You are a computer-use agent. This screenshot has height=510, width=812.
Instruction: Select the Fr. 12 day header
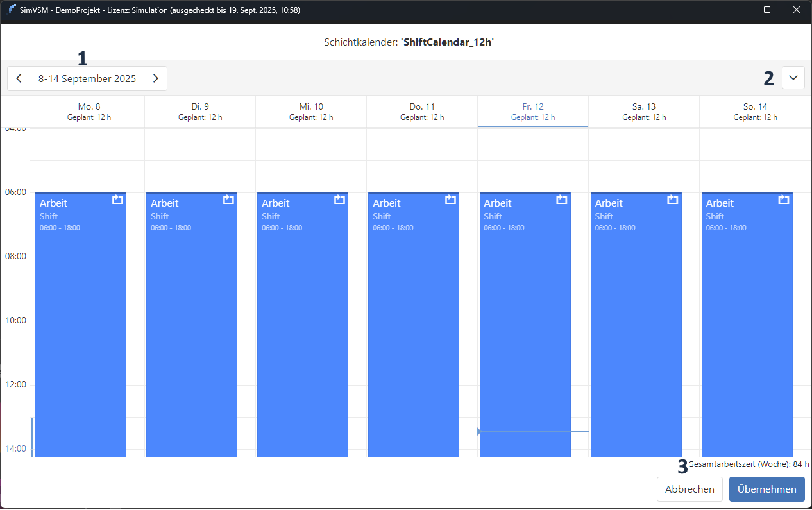click(x=532, y=112)
